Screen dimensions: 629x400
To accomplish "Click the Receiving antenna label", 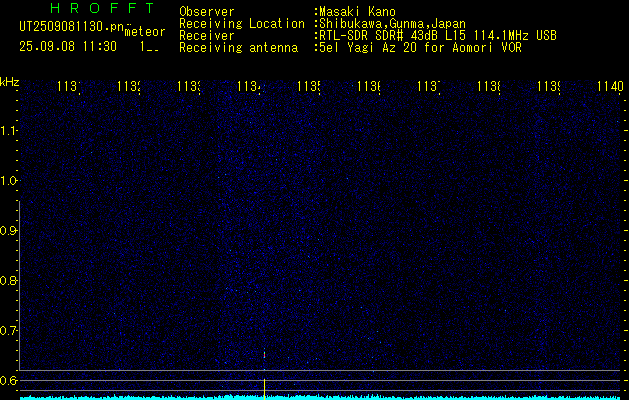I will [239, 48].
